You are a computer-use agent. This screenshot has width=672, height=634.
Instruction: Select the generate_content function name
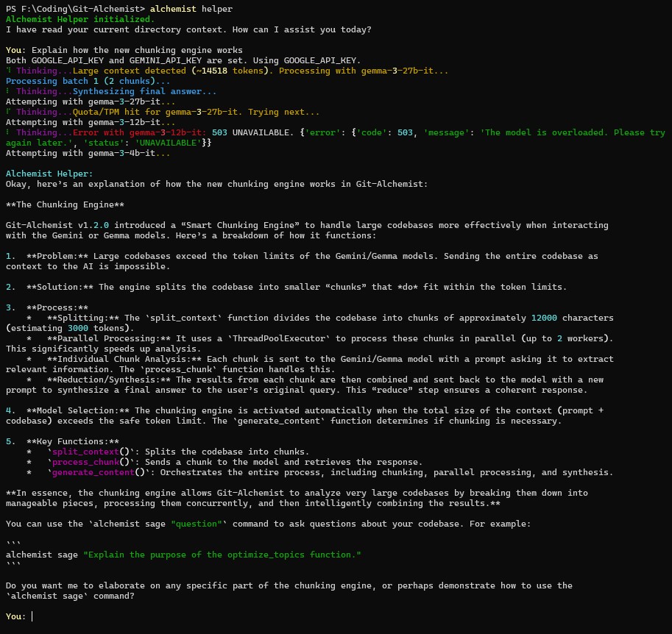point(93,472)
